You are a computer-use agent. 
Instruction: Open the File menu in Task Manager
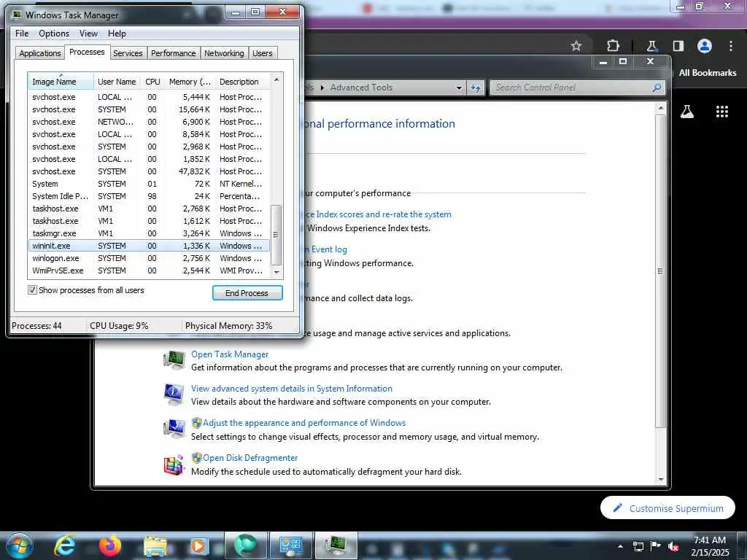[x=22, y=34]
